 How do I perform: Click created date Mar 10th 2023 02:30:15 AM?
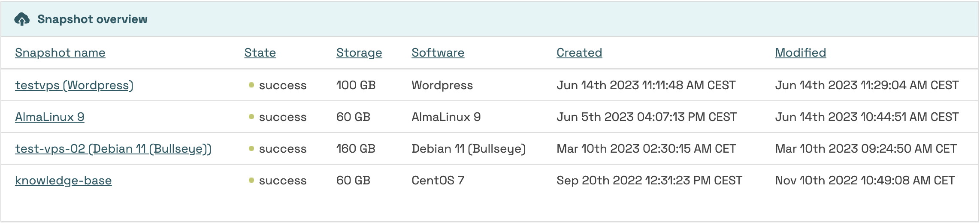coord(646,149)
